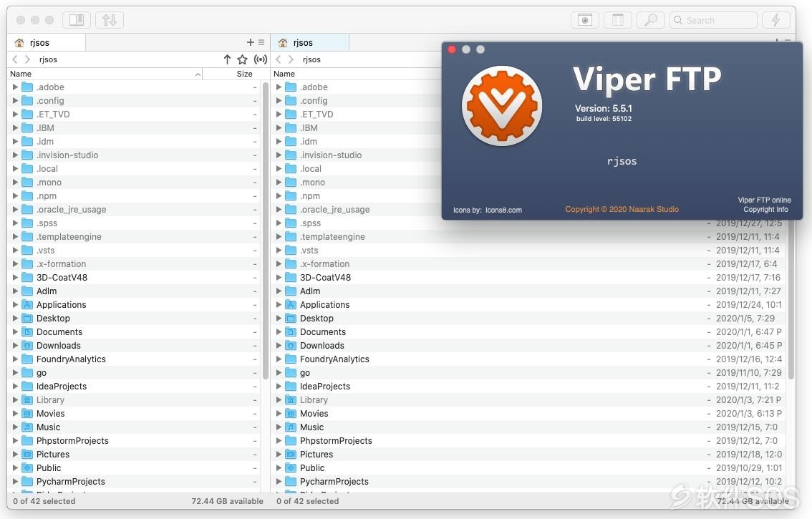
Task: Close the Viper FTP About window
Action: (x=452, y=49)
